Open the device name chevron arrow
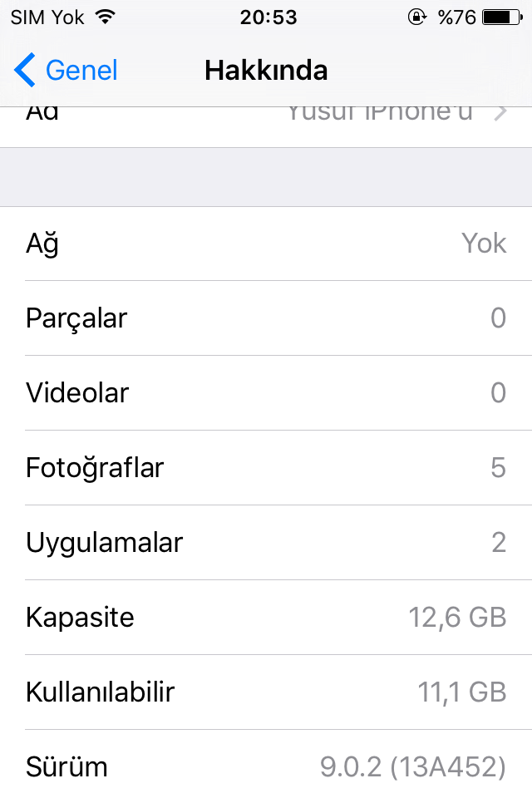Image resolution: width=532 pixels, height=798 pixels. coord(500,113)
